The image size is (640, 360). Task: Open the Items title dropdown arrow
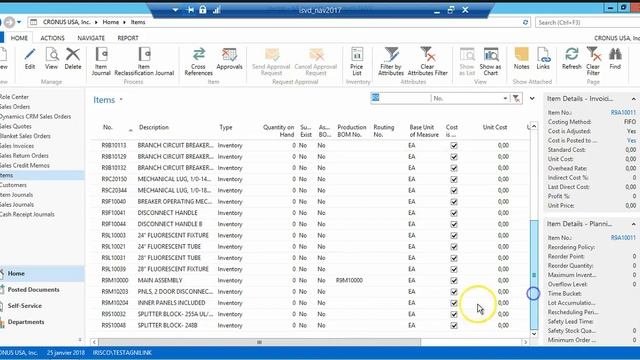coord(121,100)
